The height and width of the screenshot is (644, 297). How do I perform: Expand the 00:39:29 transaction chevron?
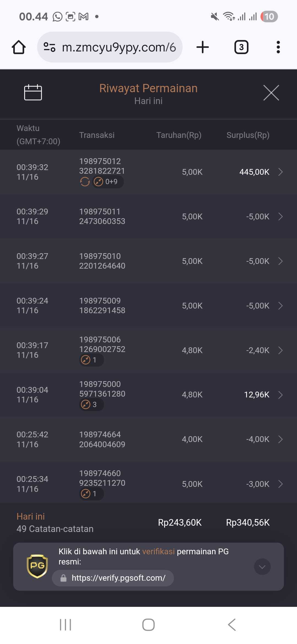280,217
